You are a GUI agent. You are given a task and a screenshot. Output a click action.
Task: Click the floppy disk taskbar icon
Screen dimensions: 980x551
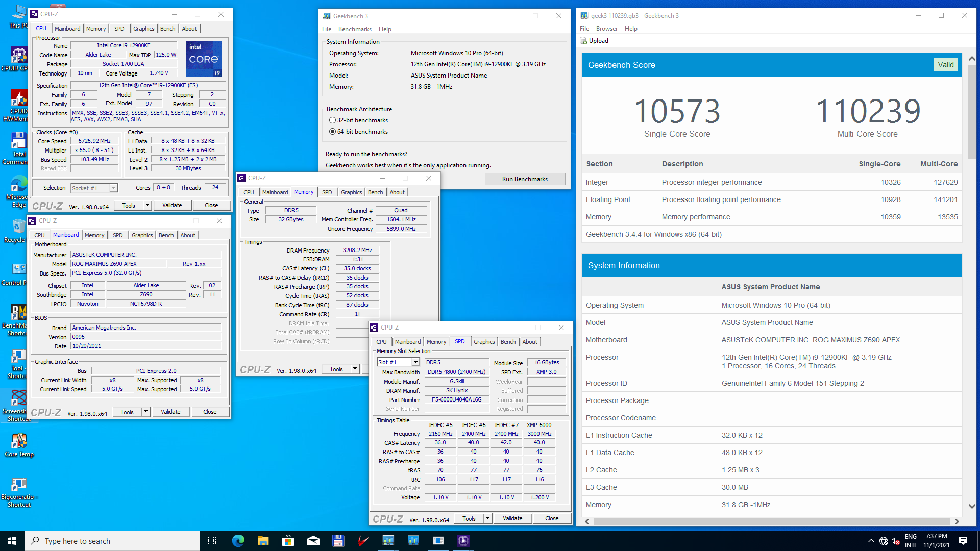click(338, 541)
